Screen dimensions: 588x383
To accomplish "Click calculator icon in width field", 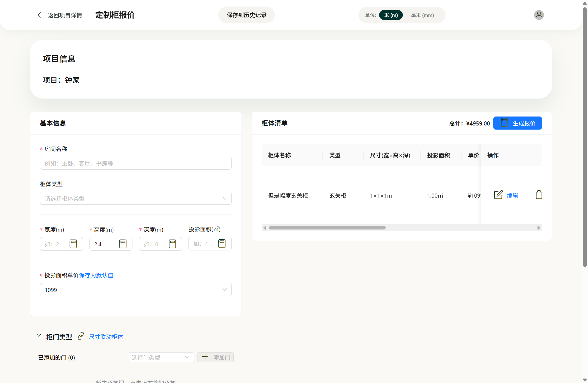I will point(73,244).
